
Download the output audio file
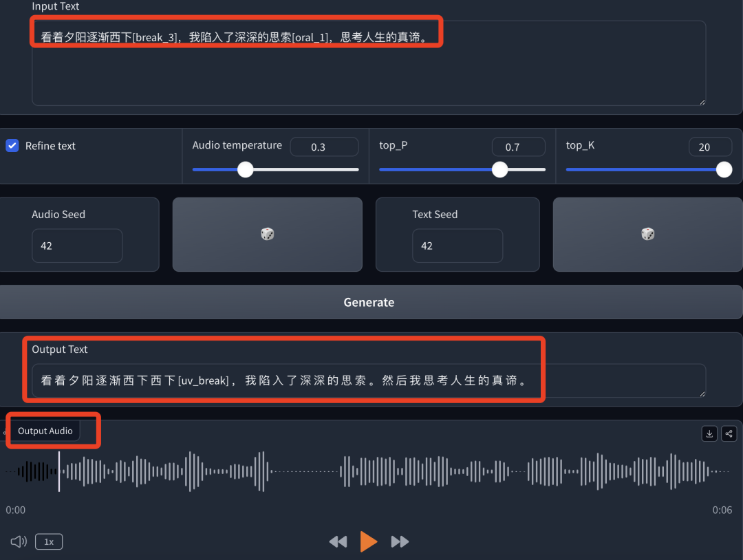(709, 433)
